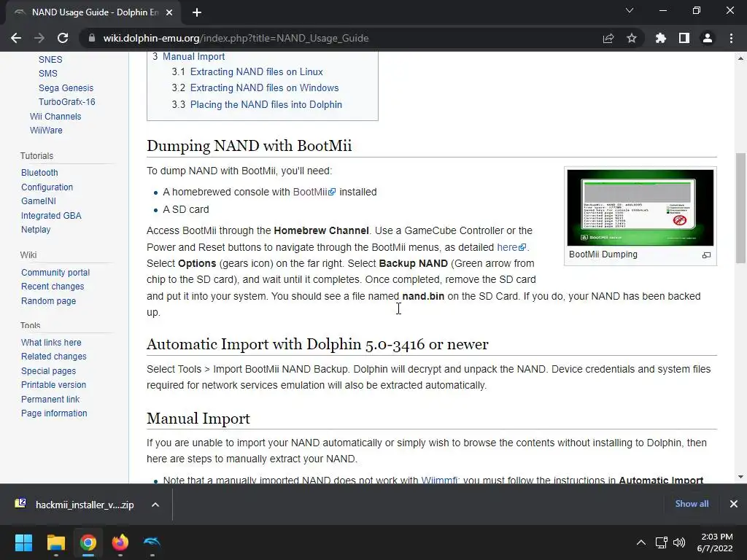Viewport: 747px width, 560px height.
Task: Close the downloads bar
Action: [x=734, y=504]
